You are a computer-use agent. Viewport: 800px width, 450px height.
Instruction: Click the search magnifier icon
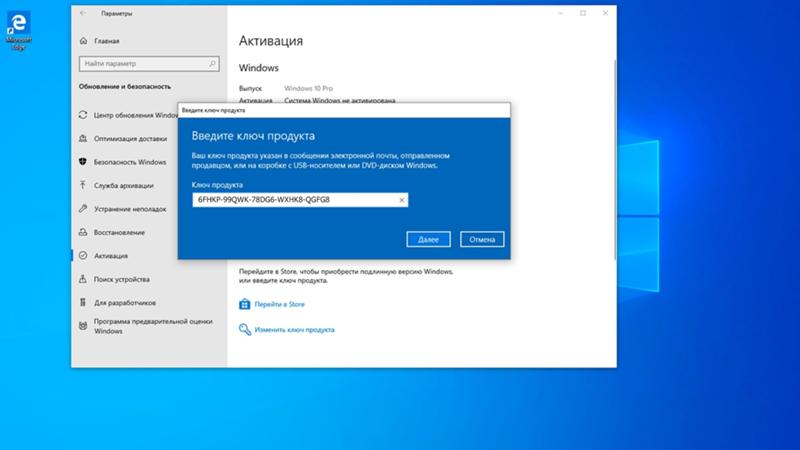coord(212,64)
